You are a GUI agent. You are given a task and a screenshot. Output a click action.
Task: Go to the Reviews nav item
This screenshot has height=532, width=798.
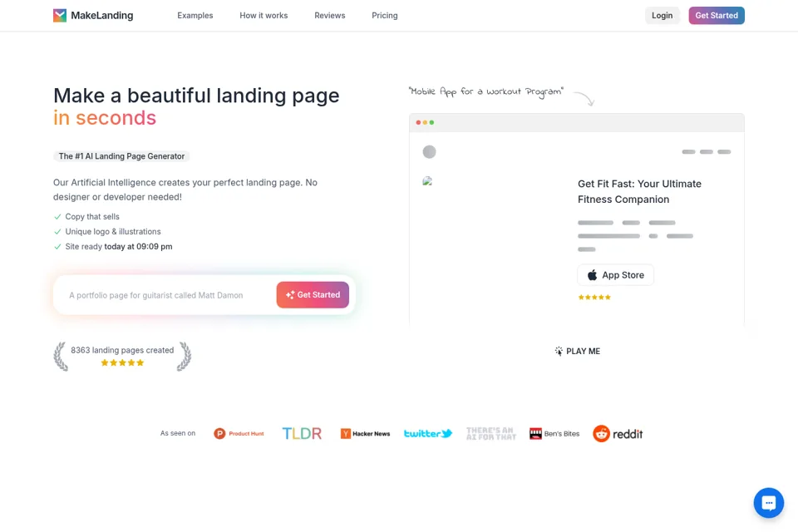(330, 15)
